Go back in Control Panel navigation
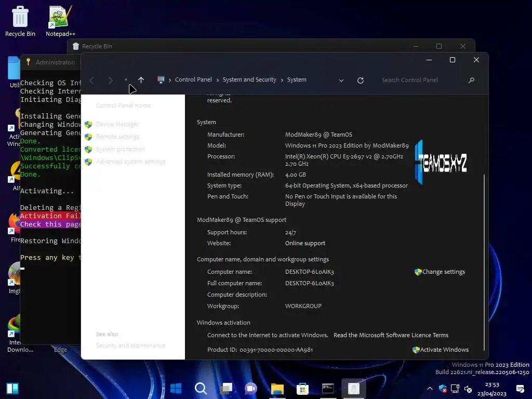This screenshot has width=532, height=399. point(91,81)
